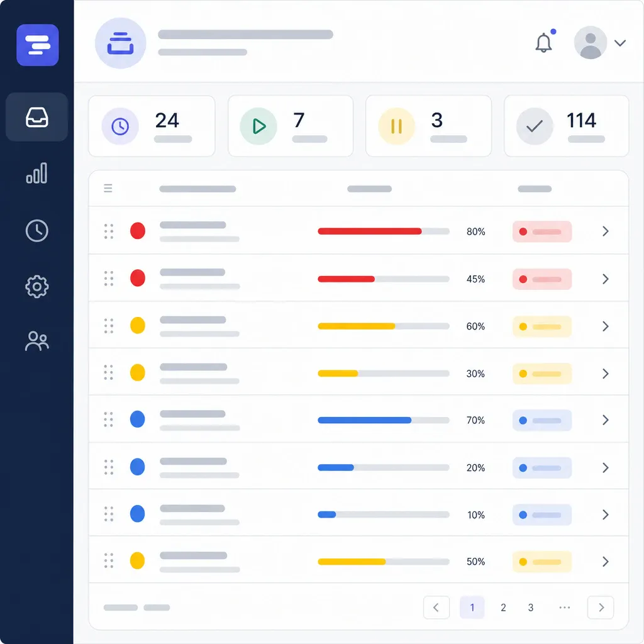The width and height of the screenshot is (644, 644).
Task: Go to page 3
Action: 531,608
